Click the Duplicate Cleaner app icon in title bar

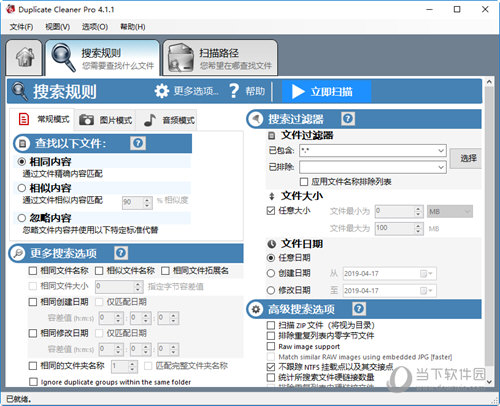point(11,9)
